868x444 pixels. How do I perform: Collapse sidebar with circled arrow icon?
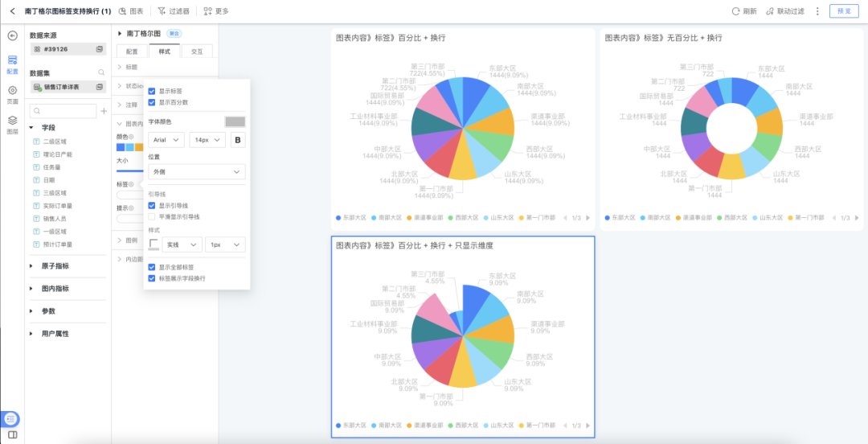pos(12,35)
